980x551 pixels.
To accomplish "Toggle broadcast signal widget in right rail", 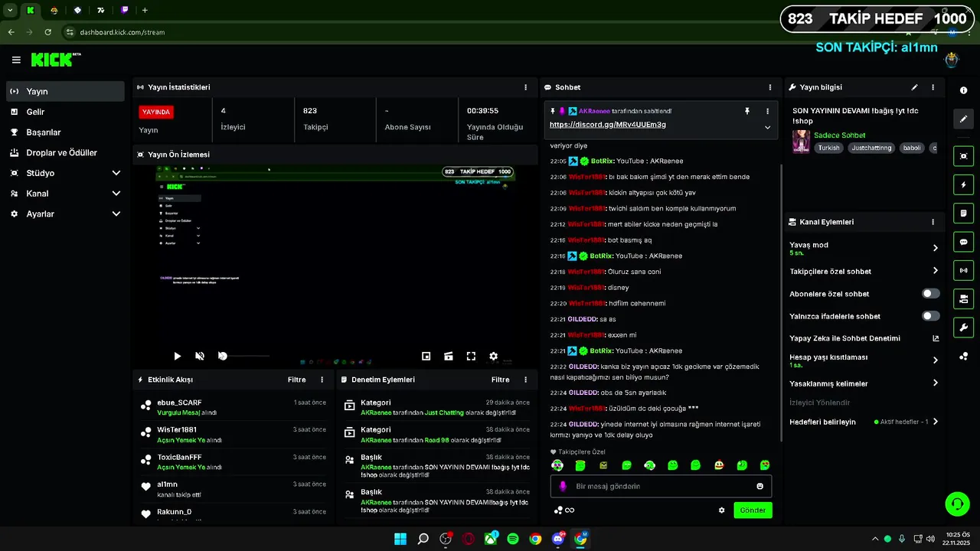I will tap(963, 270).
